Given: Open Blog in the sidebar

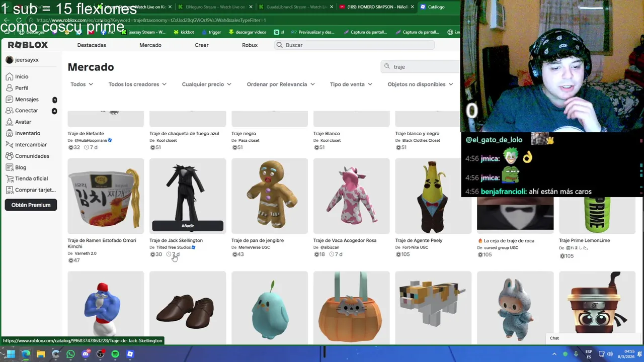Looking at the screenshot, I should click(x=21, y=167).
